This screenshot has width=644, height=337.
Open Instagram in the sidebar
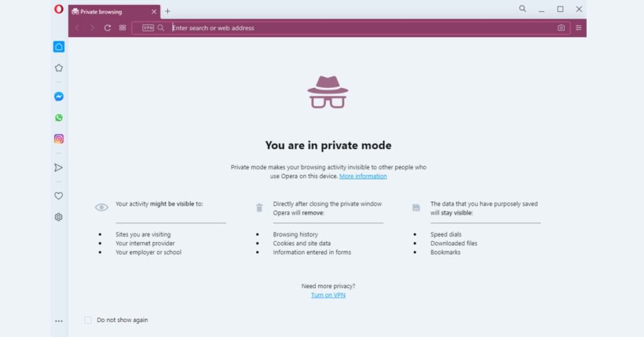pos(58,139)
